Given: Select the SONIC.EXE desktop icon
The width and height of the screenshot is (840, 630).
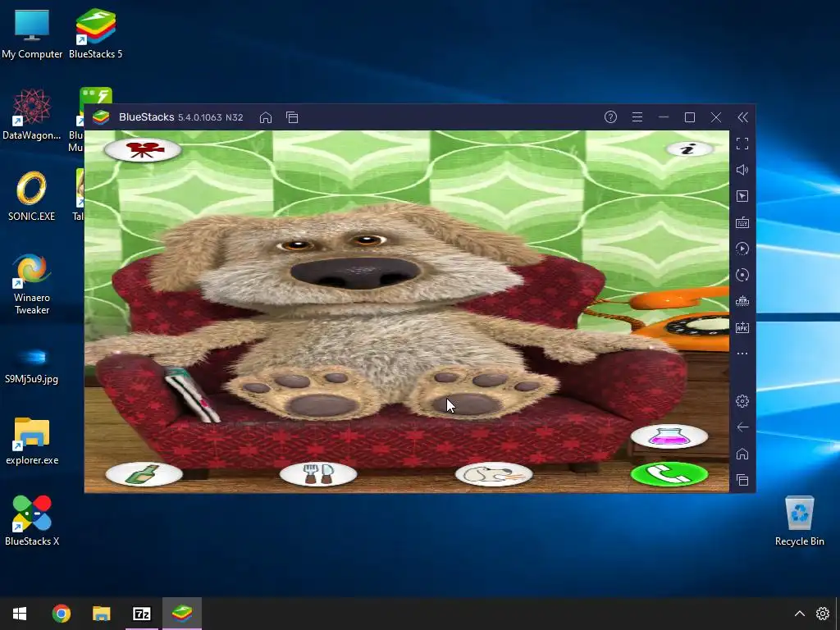Looking at the screenshot, I should 32,196.
